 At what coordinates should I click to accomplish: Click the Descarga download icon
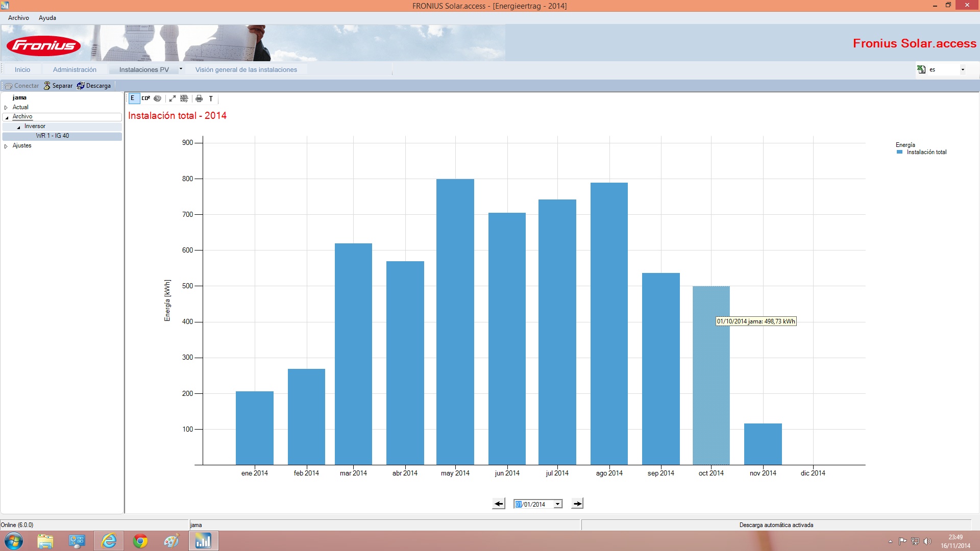[81, 86]
